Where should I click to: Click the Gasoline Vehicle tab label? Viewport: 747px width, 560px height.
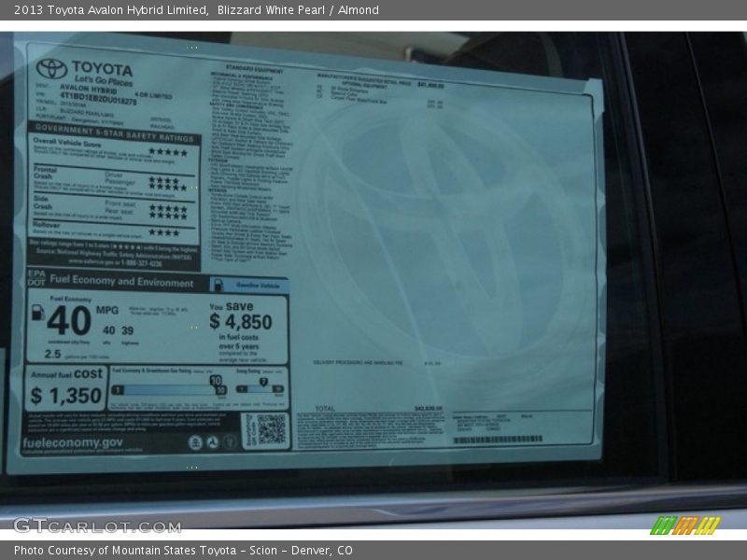click(x=257, y=284)
